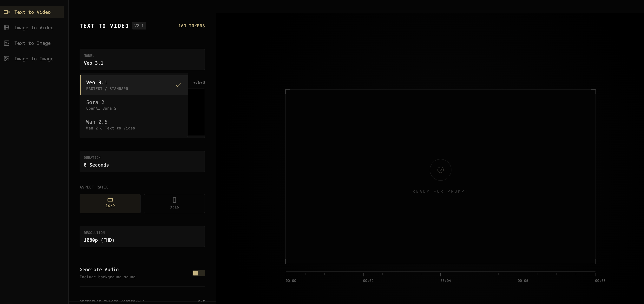Viewport: 644px width, 304px height.
Task: Click the checkmark beside Veo 3.1
Action: coord(178,85)
